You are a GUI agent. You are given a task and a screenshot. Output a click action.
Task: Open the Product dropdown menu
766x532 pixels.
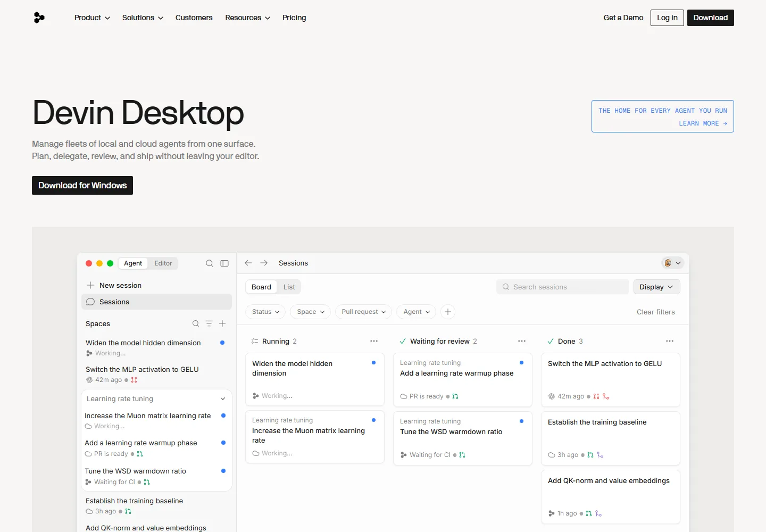[x=92, y=18]
